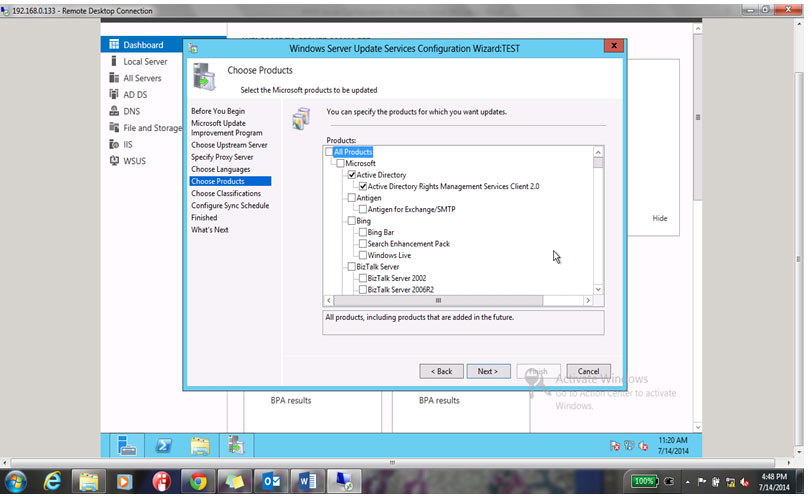Launch Server Manager from remote taskbar
The image size is (810, 496).
click(x=126, y=445)
